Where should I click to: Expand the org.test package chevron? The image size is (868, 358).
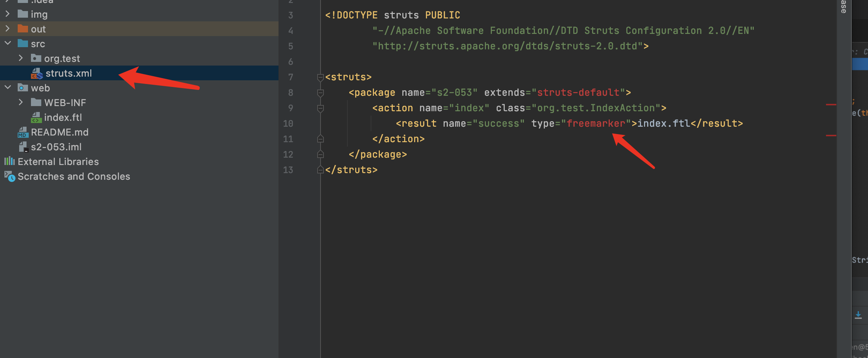(21, 58)
